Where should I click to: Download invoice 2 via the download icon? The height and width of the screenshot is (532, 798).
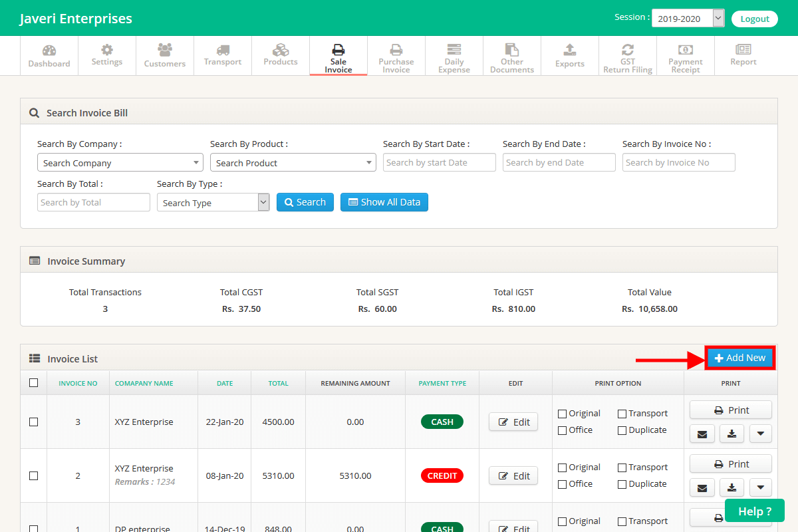[x=731, y=487]
